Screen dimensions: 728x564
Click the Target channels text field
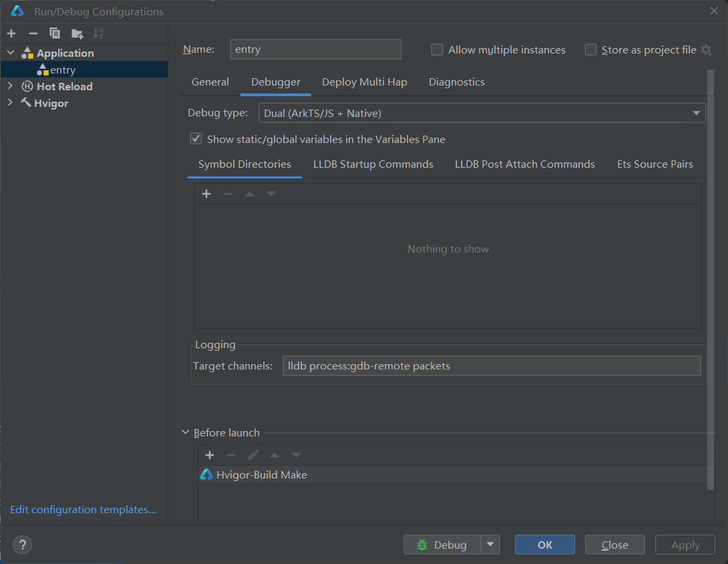tap(492, 366)
